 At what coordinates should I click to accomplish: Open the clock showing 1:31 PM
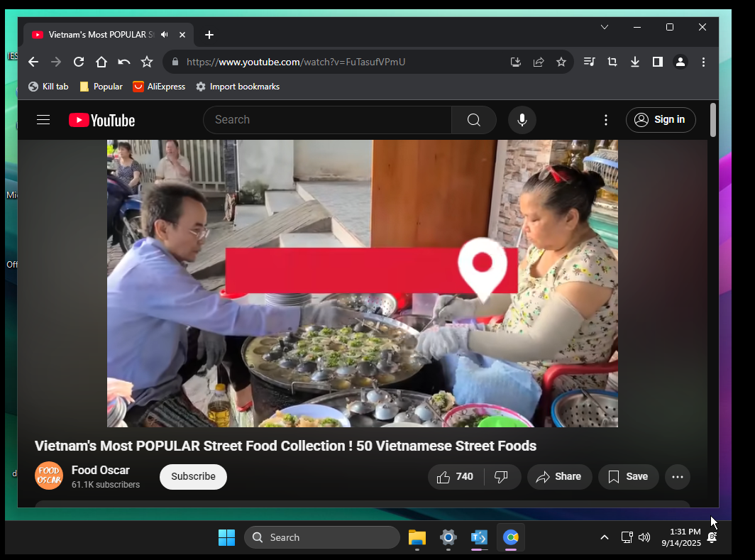681,537
